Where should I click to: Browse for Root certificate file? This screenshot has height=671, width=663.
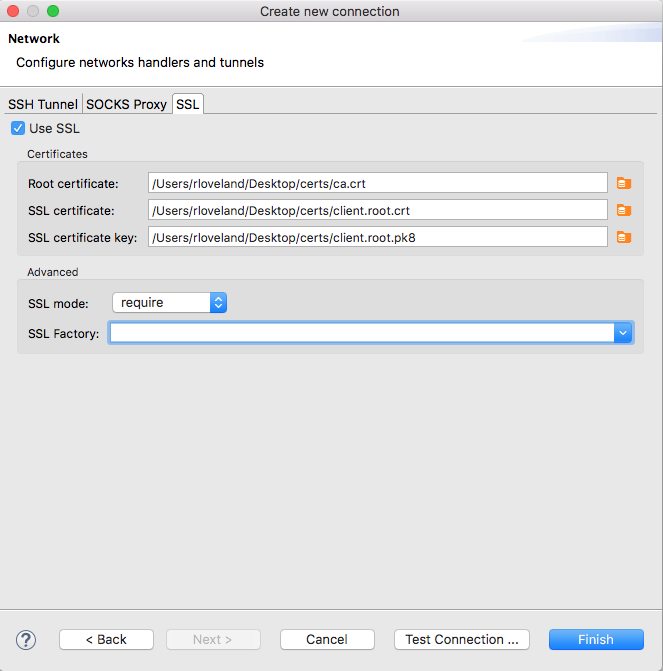click(624, 183)
